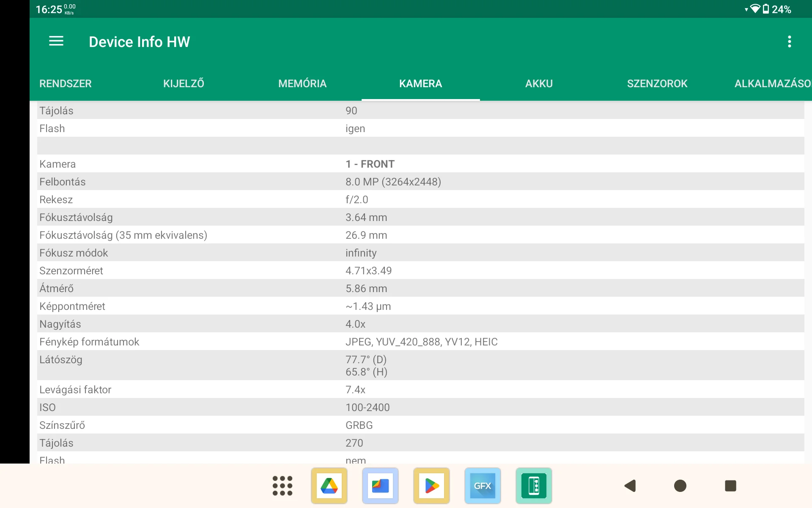Tap the Levágási faktor label
The image size is (812, 508).
pyautogui.click(x=75, y=389)
